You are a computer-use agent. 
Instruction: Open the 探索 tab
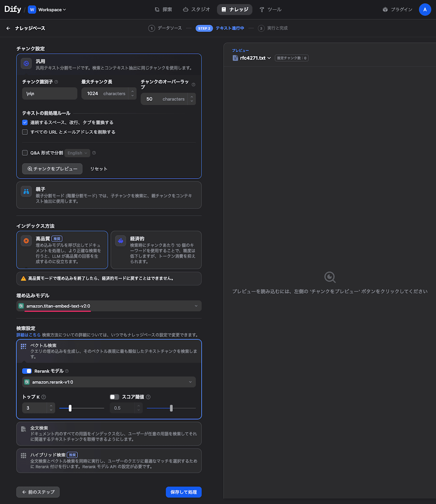coord(163,9)
